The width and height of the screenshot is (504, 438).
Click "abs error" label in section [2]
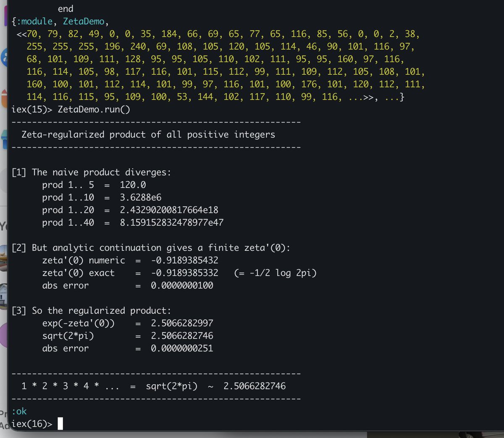point(66,286)
